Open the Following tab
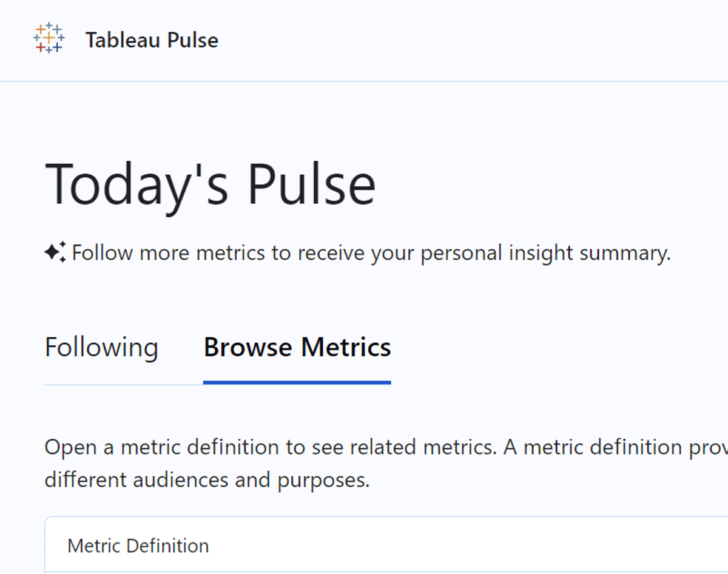 click(101, 347)
